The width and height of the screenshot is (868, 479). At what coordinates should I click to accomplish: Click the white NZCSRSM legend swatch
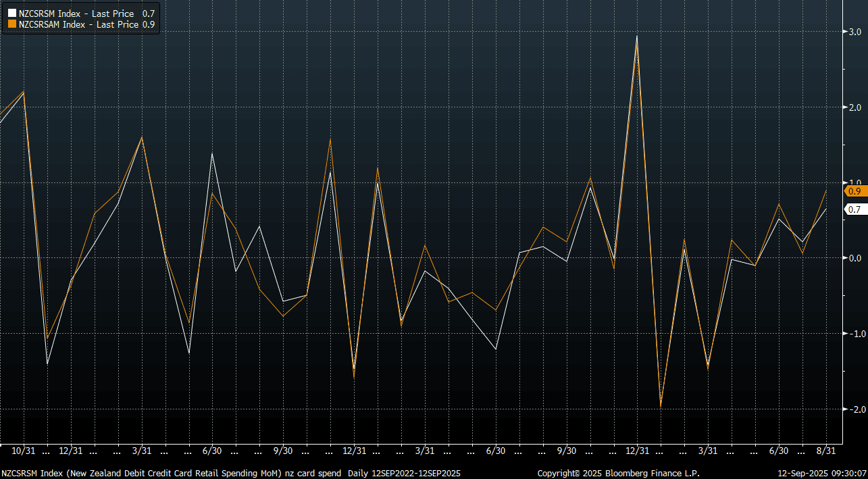pyautogui.click(x=12, y=14)
